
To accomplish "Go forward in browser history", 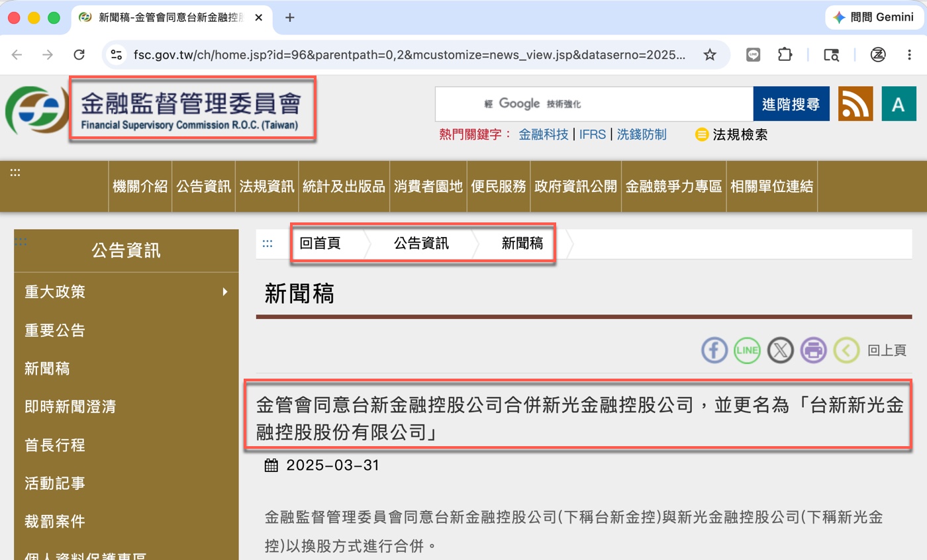I will pos(48,55).
